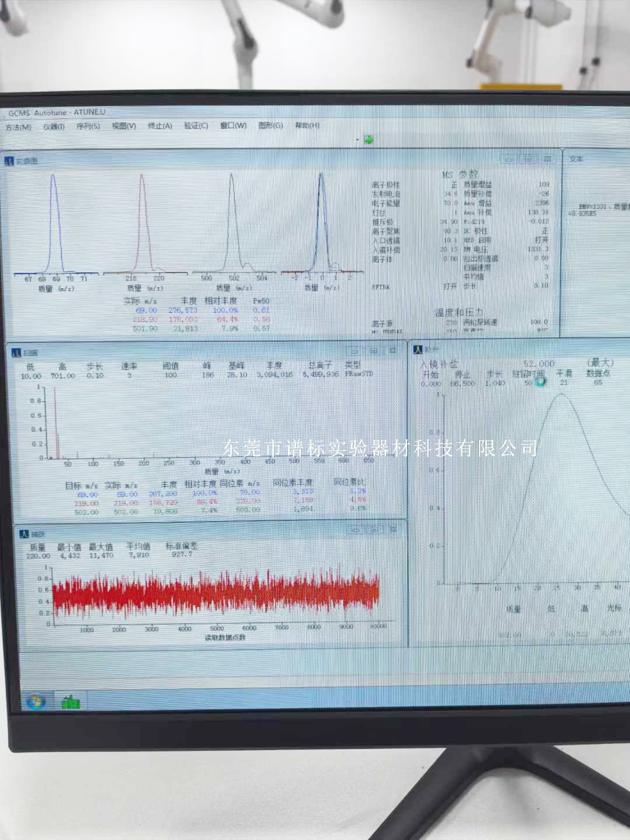Open the 图形(G) graphics menu
The image size is (630, 840).
[270, 125]
